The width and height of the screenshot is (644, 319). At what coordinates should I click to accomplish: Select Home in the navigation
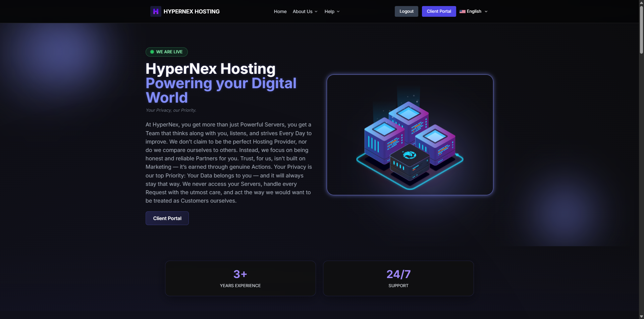[280, 11]
